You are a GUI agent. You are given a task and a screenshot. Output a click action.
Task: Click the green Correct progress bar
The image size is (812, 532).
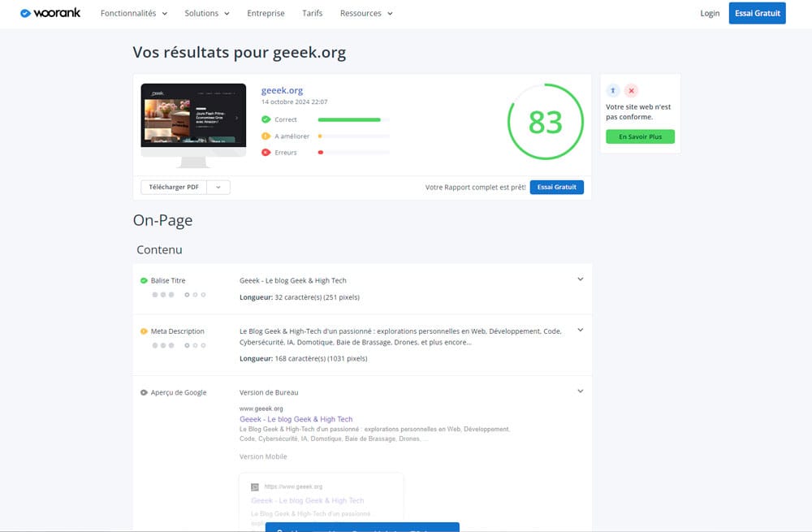[353, 119]
